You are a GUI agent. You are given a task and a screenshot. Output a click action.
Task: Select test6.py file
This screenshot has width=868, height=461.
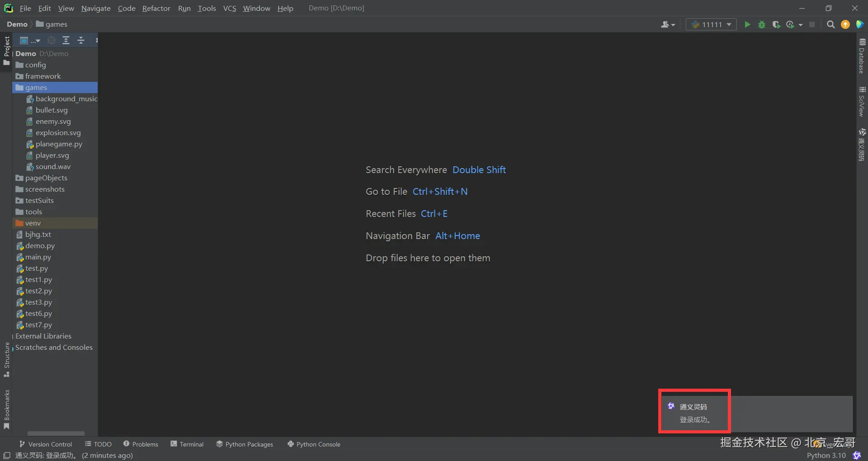point(55,313)
